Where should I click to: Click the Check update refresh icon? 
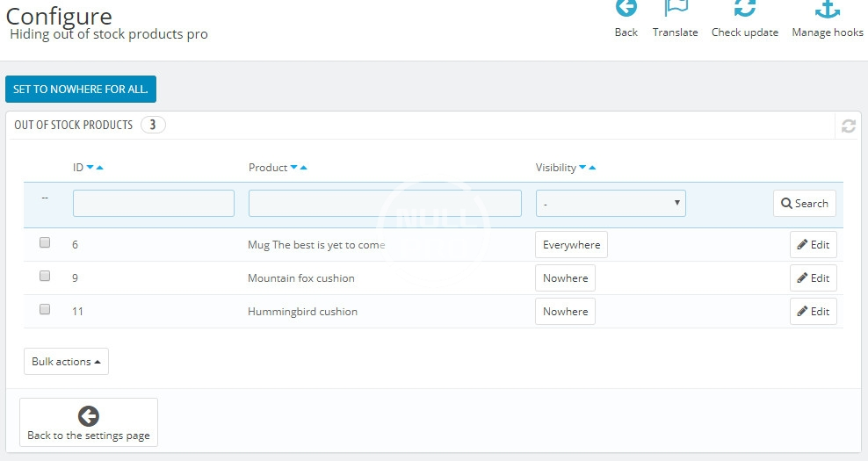point(745,10)
